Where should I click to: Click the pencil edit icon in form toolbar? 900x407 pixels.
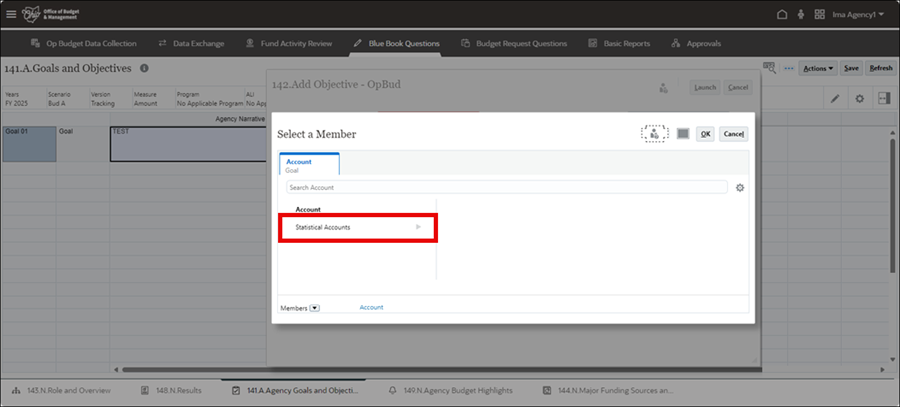(x=835, y=99)
